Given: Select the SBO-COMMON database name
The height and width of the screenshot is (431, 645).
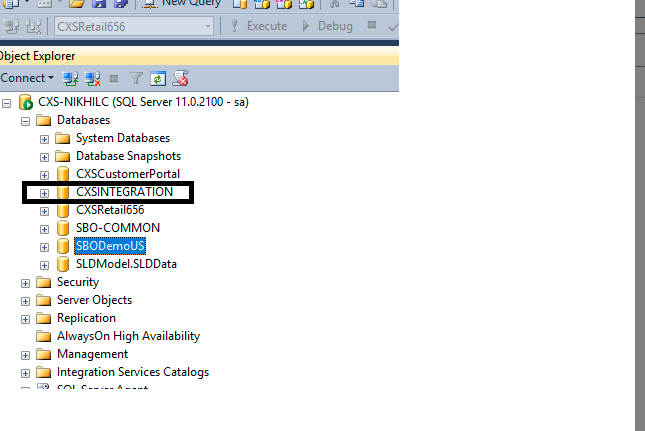Looking at the screenshot, I should (x=118, y=228).
